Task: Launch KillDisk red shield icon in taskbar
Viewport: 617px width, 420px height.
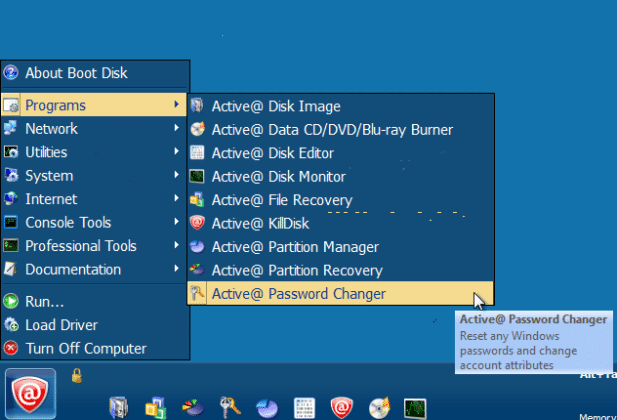Action: [x=342, y=408]
